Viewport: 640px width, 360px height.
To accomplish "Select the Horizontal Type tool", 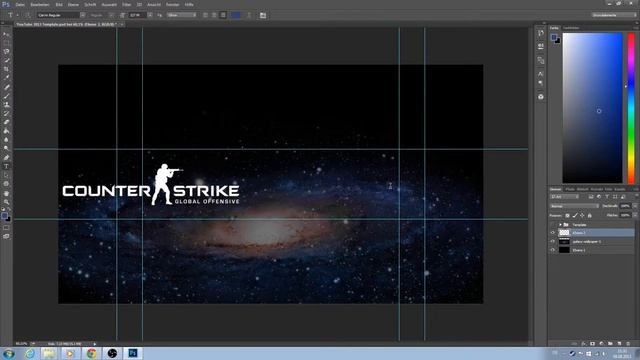I will (x=6, y=167).
